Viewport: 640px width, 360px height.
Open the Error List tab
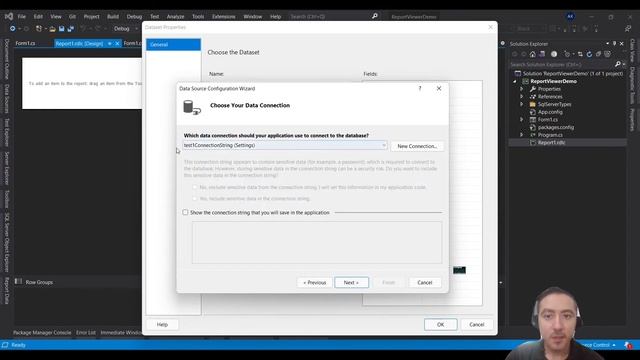(86, 333)
